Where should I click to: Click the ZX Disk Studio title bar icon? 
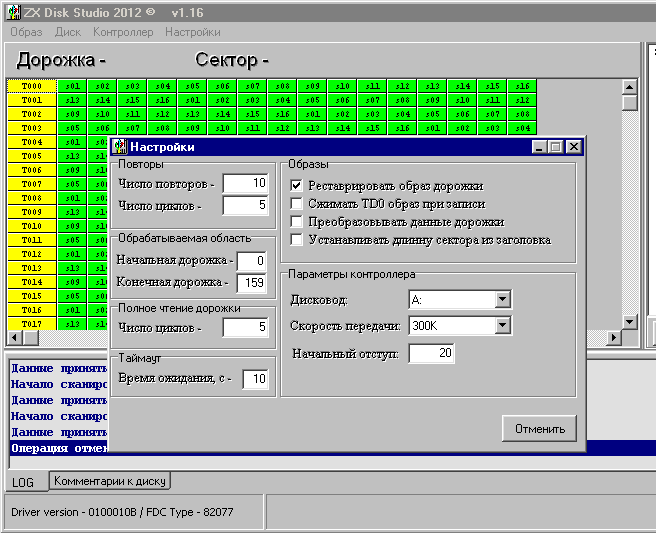(11, 10)
